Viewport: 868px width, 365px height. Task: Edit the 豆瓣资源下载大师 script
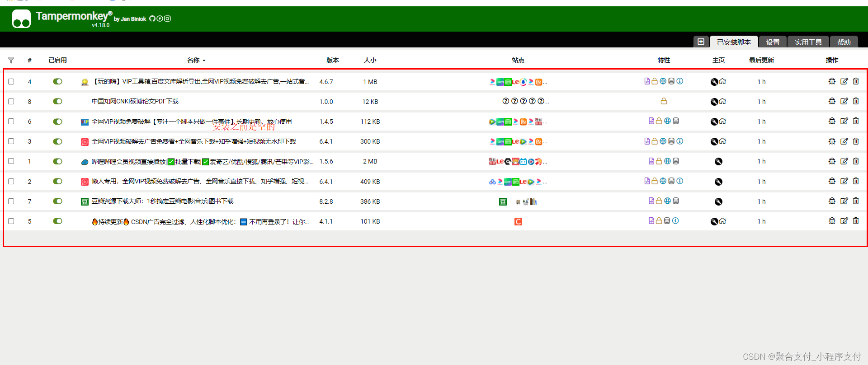[x=844, y=201]
